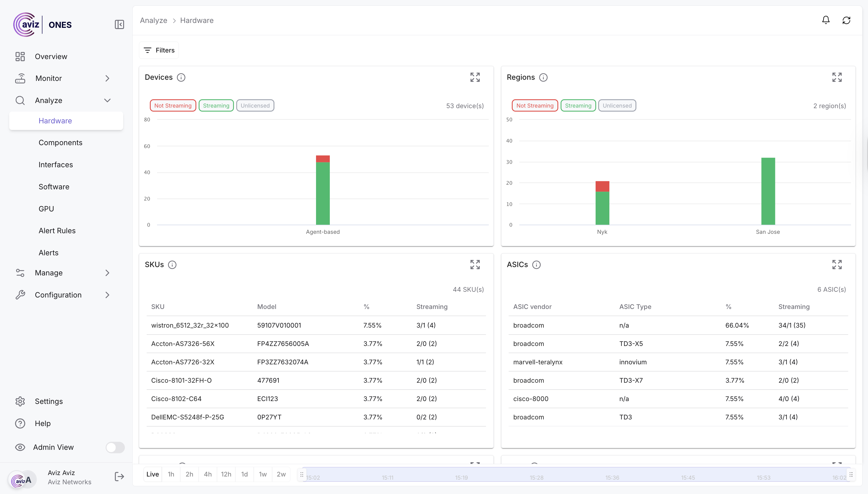The height and width of the screenshot is (494, 868).
Task: Toggle Unlicensed filter in Regions
Action: tap(617, 106)
